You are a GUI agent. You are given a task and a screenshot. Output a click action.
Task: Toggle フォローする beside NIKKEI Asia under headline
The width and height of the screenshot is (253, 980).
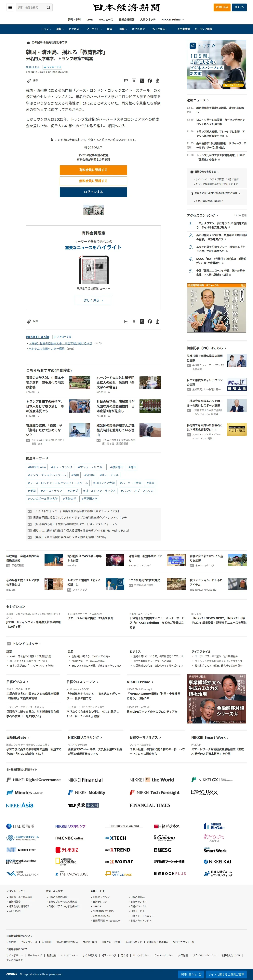click(52, 67)
